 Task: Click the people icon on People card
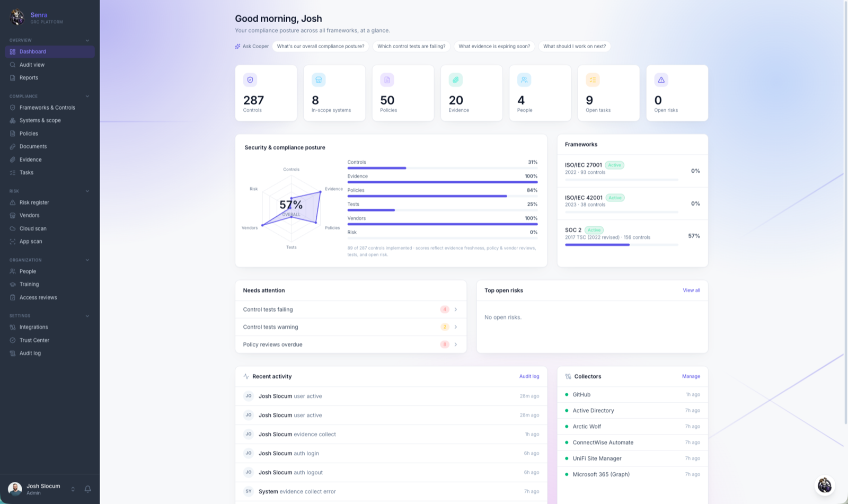click(524, 80)
